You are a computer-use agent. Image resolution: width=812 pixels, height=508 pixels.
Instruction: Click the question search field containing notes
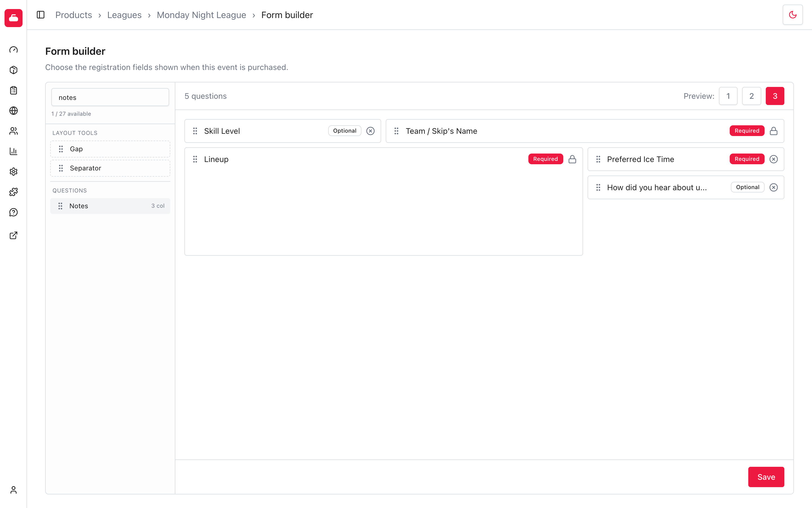[110, 97]
